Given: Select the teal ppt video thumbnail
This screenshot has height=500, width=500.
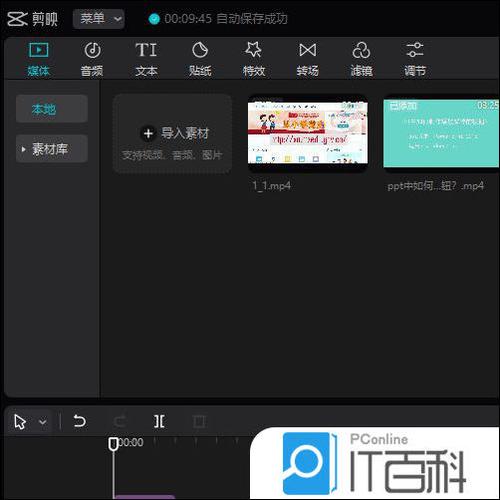Looking at the screenshot, I should [441, 133].
